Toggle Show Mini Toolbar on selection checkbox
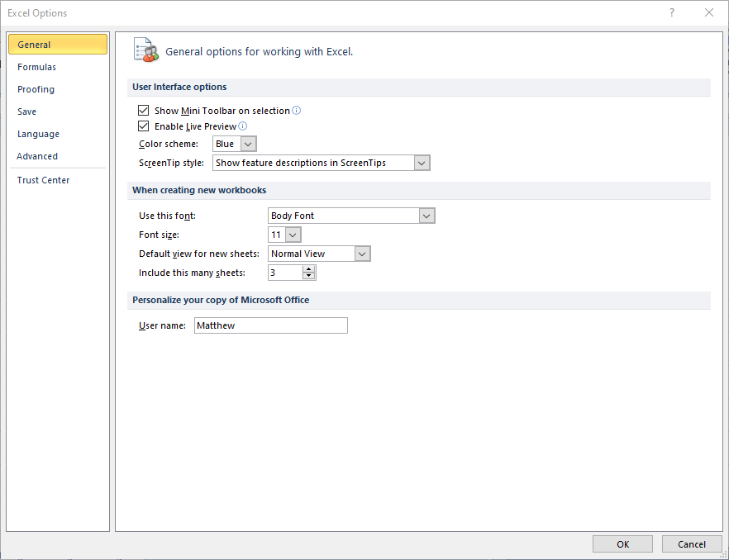729x560 pixels. pyautogui.click(x=143, y=110)
